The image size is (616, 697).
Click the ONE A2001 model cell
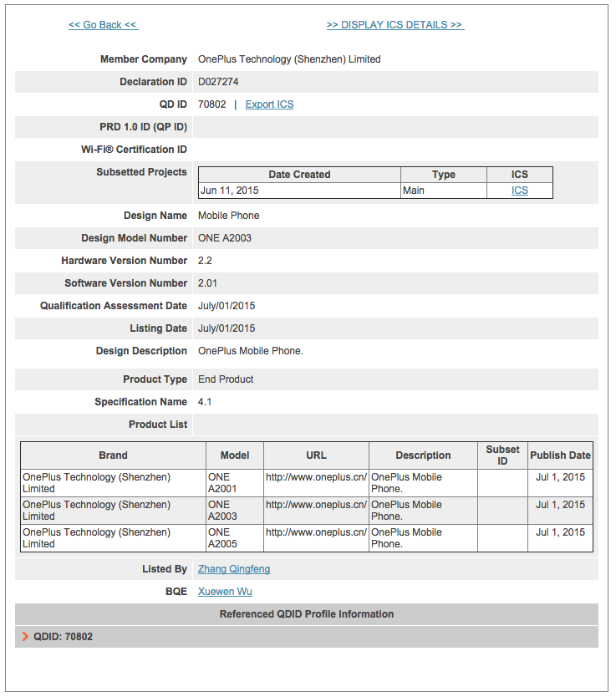[235, 483]
